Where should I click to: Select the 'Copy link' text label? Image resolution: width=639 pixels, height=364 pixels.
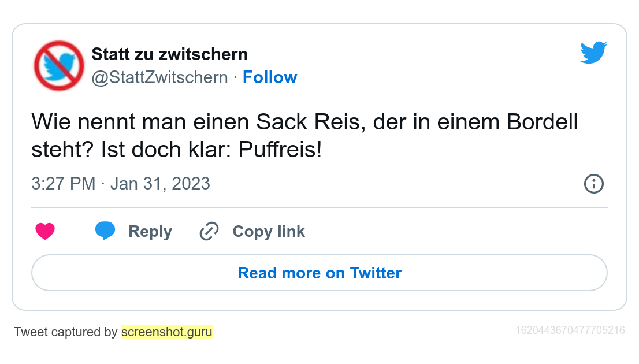tap(269, 232)
